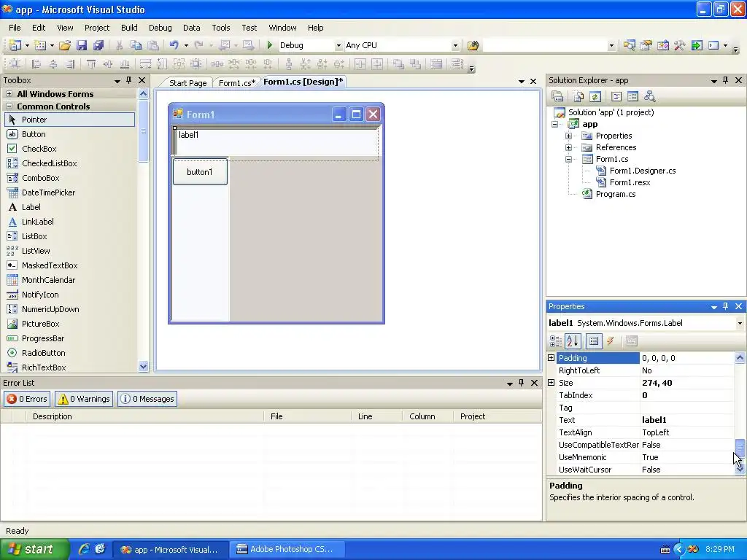Open the Debug configuration dropdown
This screenshot has height=560, width=747.
(338, 45)
